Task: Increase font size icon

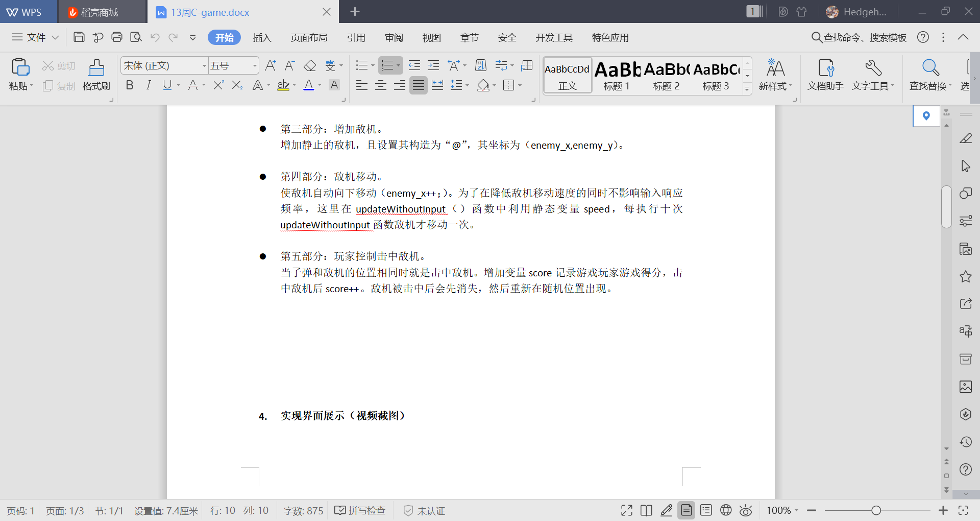Action: click(271, 65)
